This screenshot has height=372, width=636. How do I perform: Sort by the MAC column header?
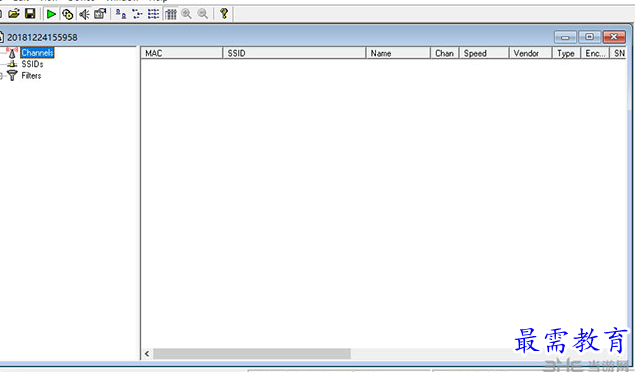click(x=182, y=53)
